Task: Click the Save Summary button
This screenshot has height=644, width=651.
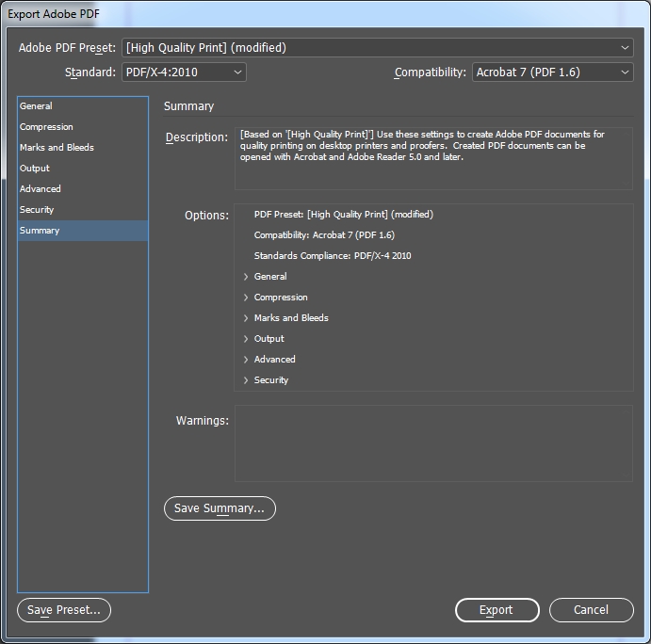Action: pos(220,508)
